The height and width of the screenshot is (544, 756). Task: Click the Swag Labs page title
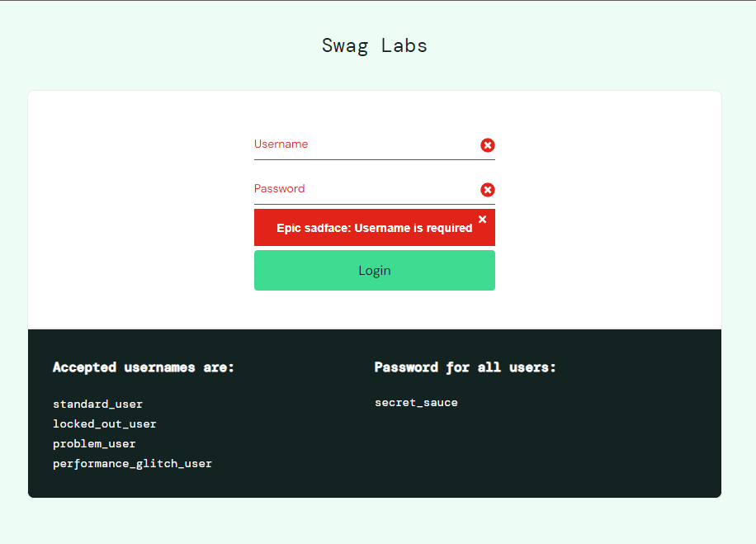pyautogui.click(x=375, y=45)
